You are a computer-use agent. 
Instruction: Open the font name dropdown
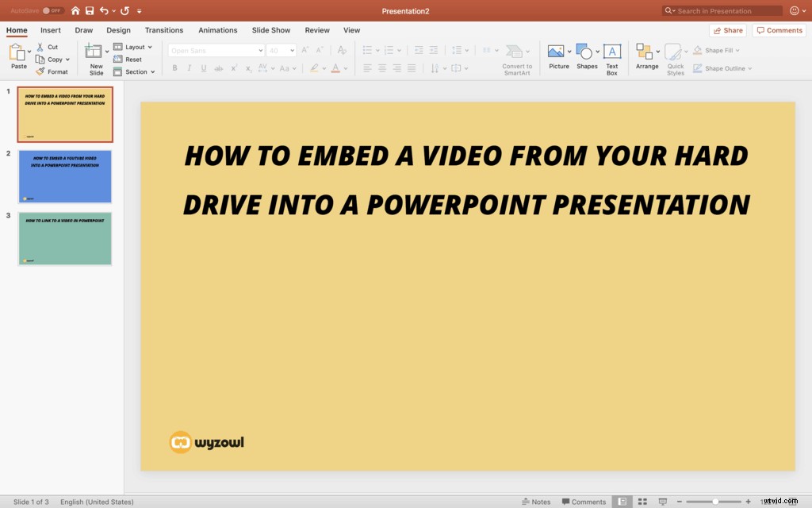click(260, 50)
